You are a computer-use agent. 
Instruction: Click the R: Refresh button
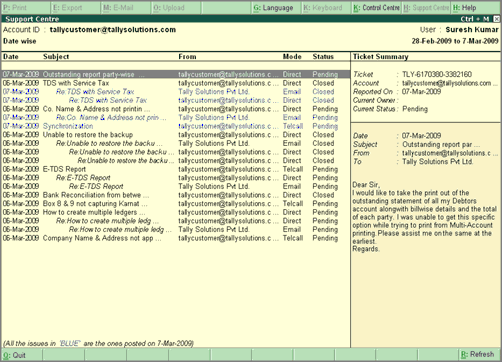pos(479,355)
